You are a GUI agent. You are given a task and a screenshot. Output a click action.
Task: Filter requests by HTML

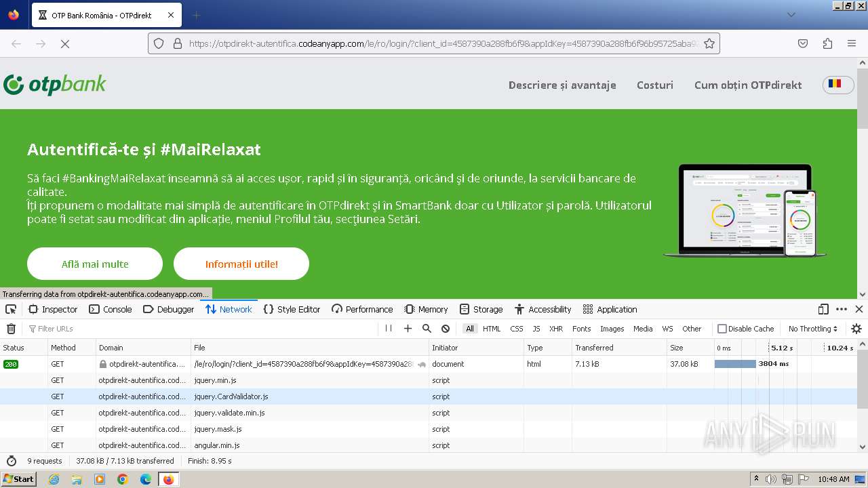pos(492,329)
